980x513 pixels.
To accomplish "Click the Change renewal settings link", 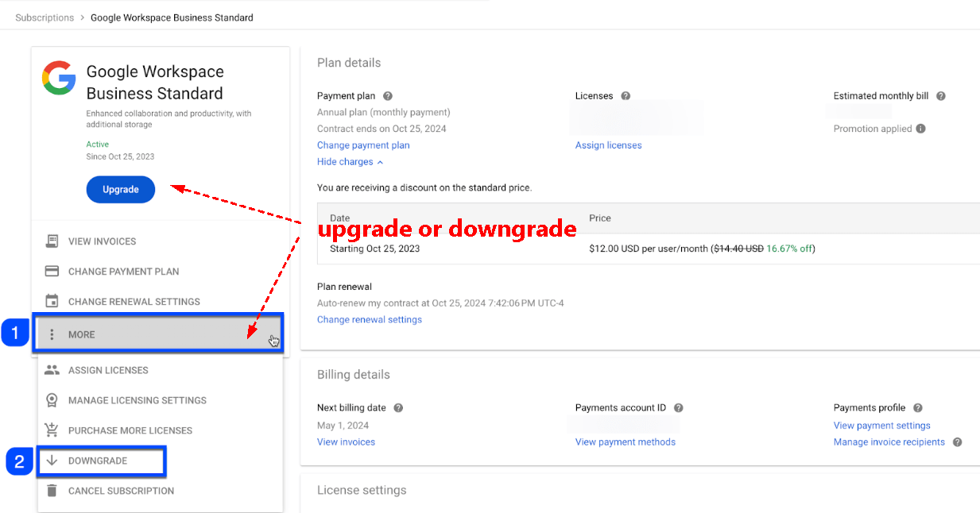I will click(370, 320).
